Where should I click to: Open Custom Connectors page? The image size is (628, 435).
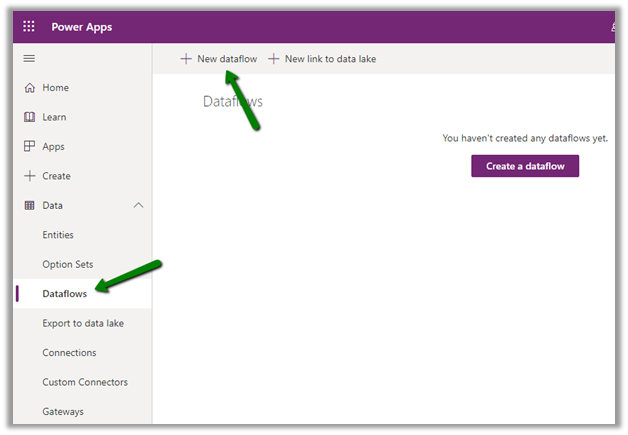[85, 382]
